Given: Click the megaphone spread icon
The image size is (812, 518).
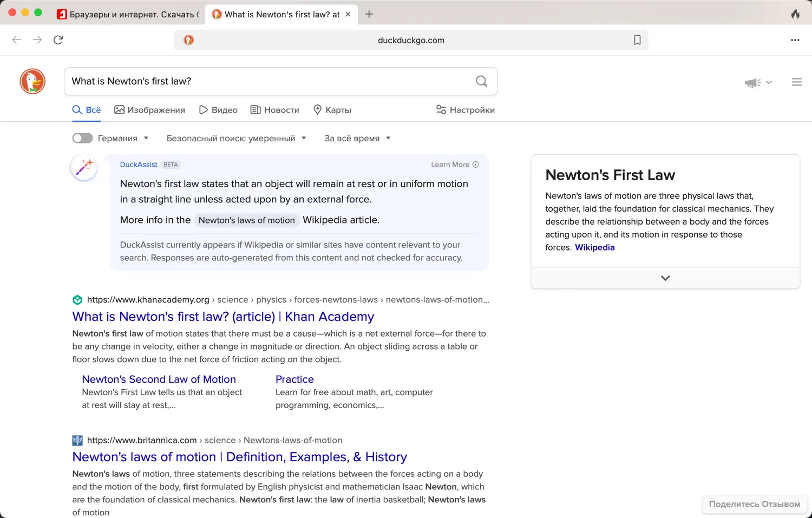Looking at the screenshot, I should [x=752, y=83].
